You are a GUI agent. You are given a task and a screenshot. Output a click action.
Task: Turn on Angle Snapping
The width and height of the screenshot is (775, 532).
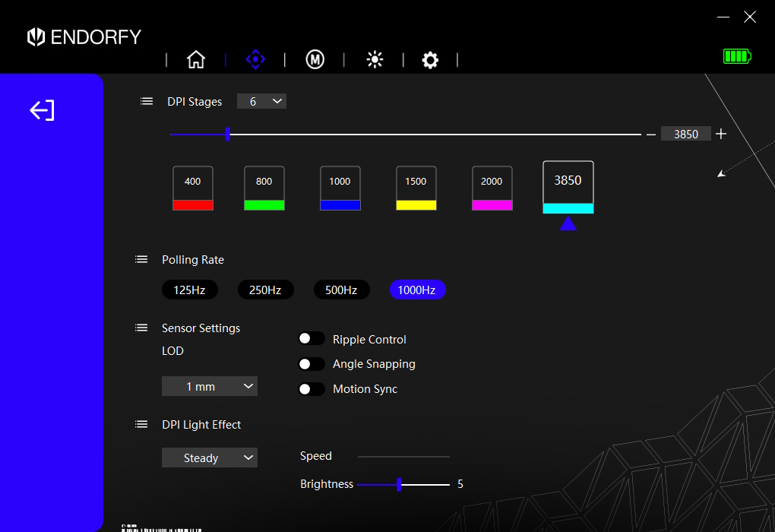[312, 363]
